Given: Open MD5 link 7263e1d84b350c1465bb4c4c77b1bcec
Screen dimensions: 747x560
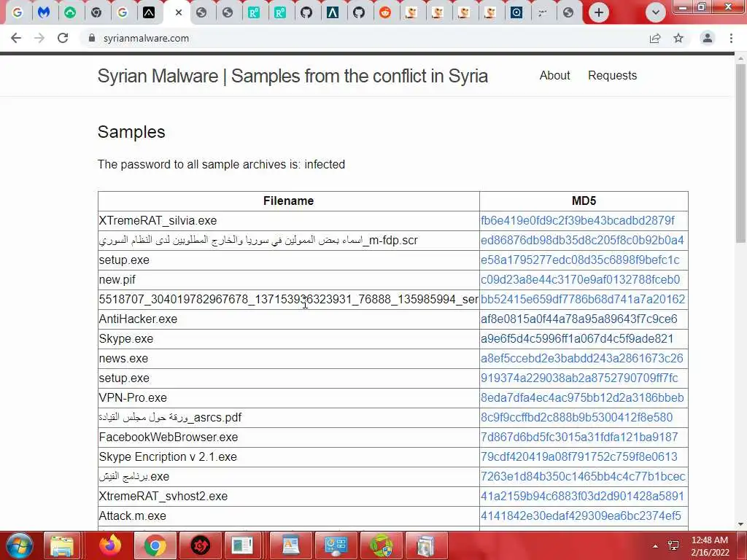Looking at the screenshot, I should pyautogui.click(x=583, y=476).
